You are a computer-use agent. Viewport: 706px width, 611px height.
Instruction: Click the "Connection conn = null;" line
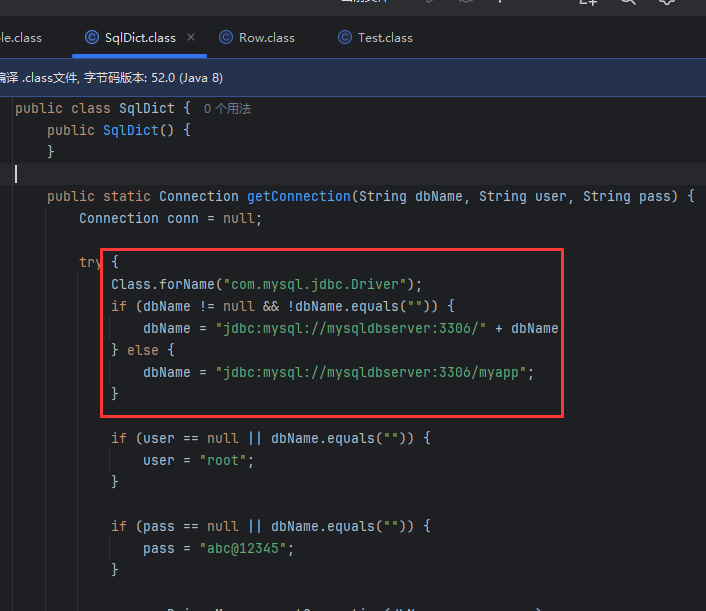170,218
